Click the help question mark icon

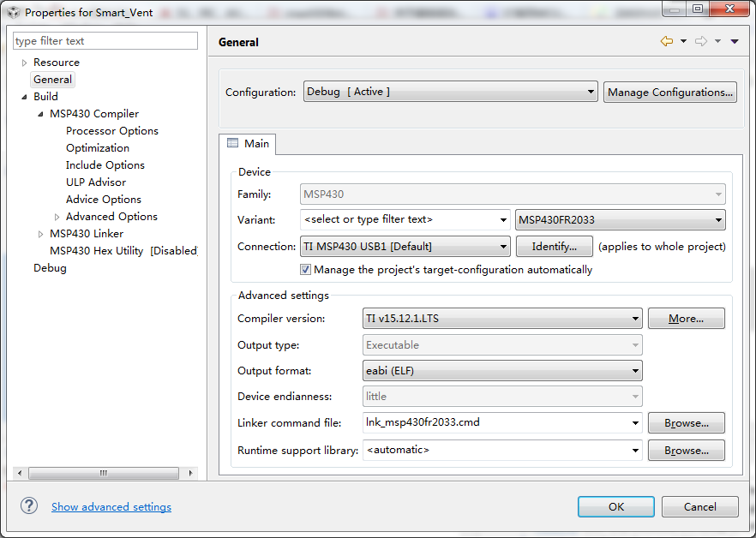pos(29,506)
